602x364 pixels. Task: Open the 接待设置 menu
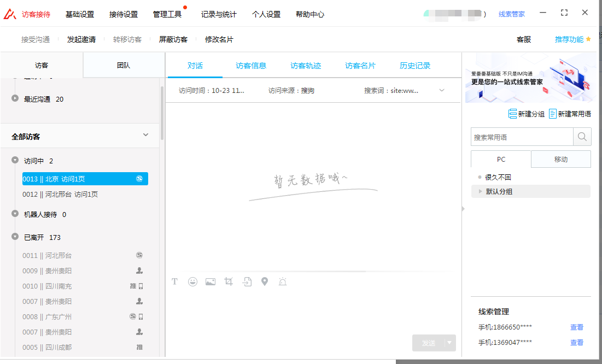tap(123, 14)
